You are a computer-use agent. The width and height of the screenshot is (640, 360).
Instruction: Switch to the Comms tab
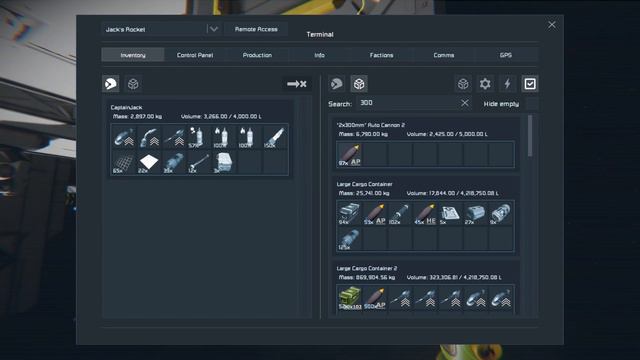[x=443, y=55]
